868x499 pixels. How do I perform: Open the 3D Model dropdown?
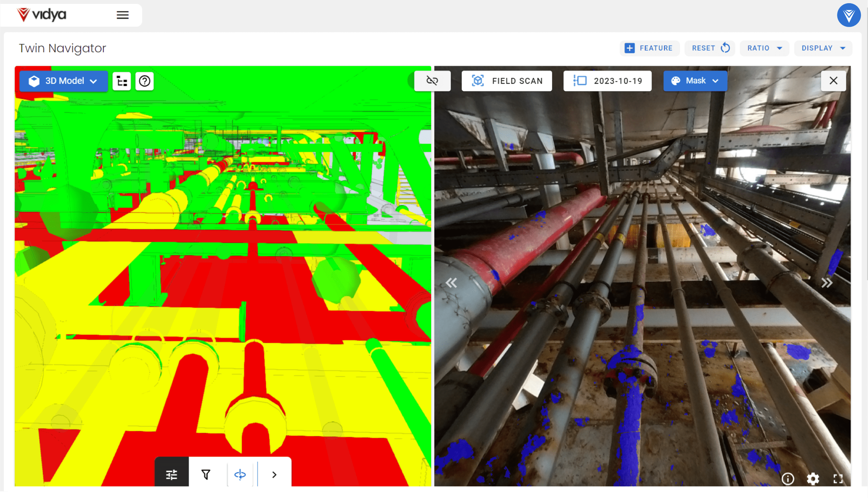[64, 81]
